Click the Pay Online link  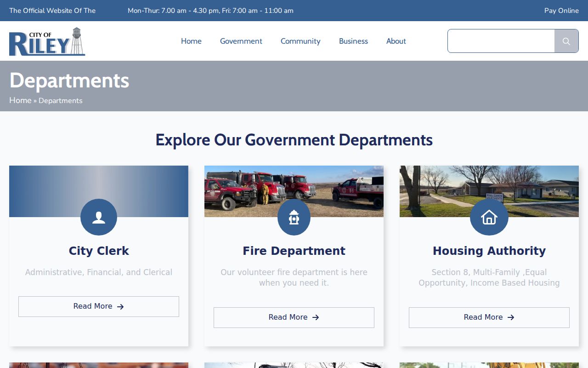(x=561, y=11)
